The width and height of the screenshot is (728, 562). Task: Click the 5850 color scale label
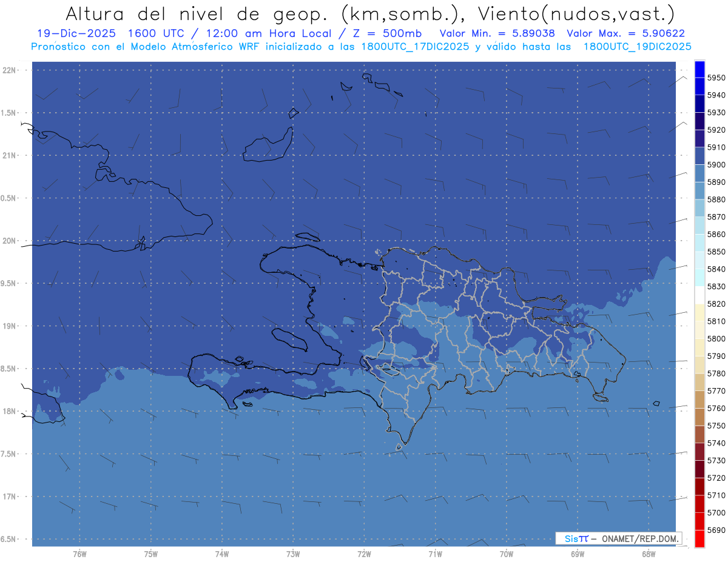click(716, 252)
